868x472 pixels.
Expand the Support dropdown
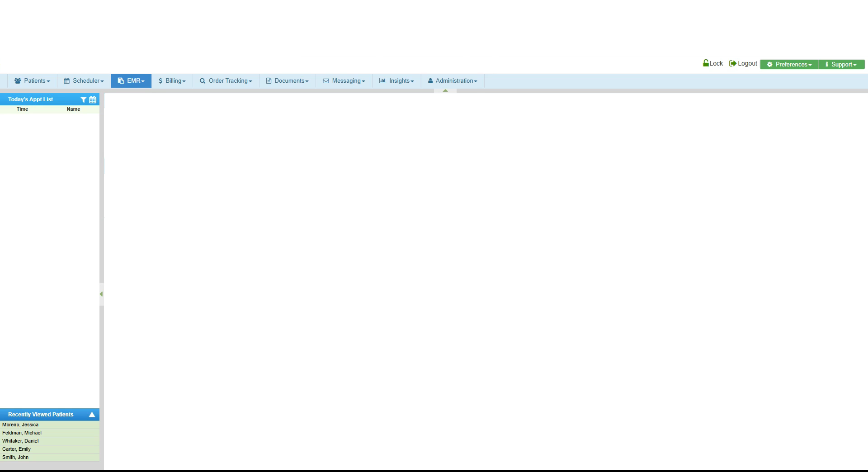click(842, 64)
